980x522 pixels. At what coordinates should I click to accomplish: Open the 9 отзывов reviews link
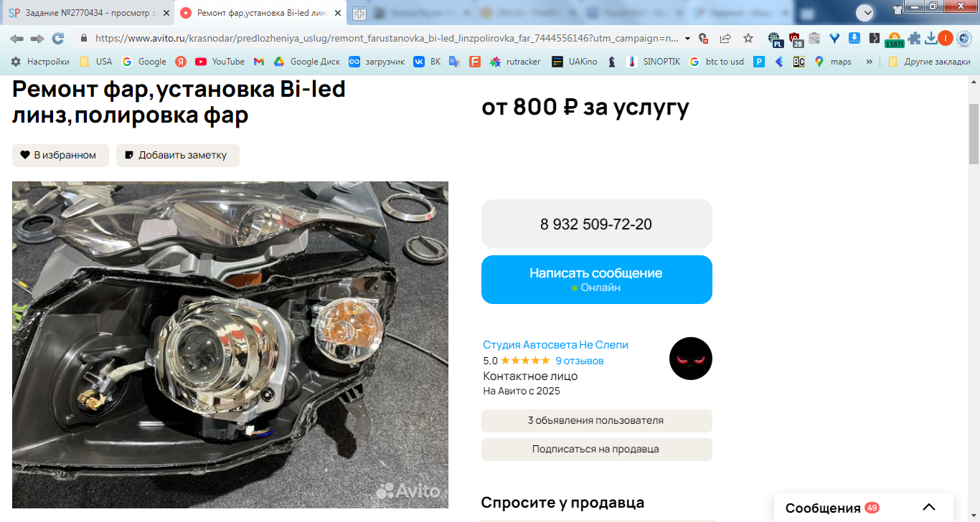(x=580, y=361)
